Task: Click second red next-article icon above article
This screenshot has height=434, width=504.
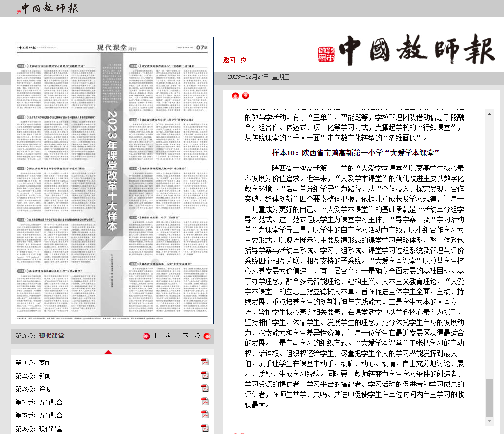Action: 245,96
